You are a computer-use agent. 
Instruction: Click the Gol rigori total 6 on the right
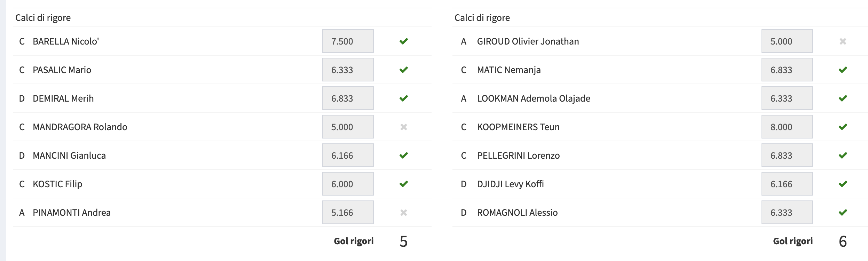pos(843,241)
